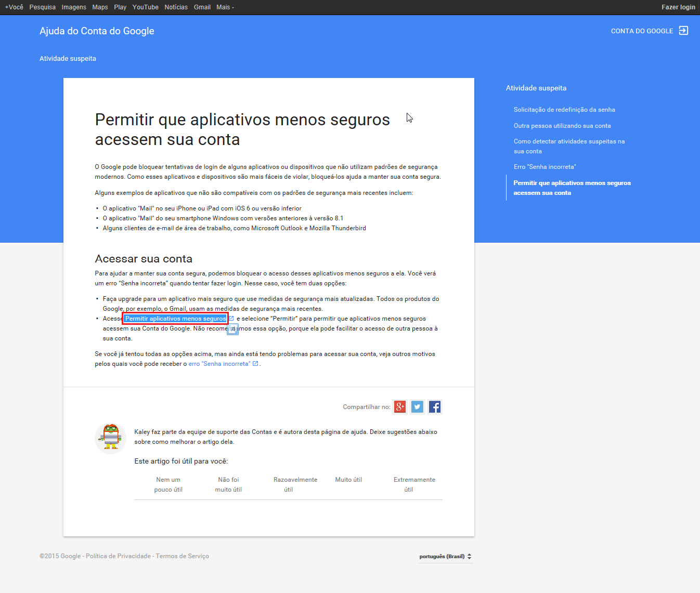The width and height of the screenshot is (700, 593).
Task: Open the português (Brasil) language dropdown
Action: pos(446,557)
